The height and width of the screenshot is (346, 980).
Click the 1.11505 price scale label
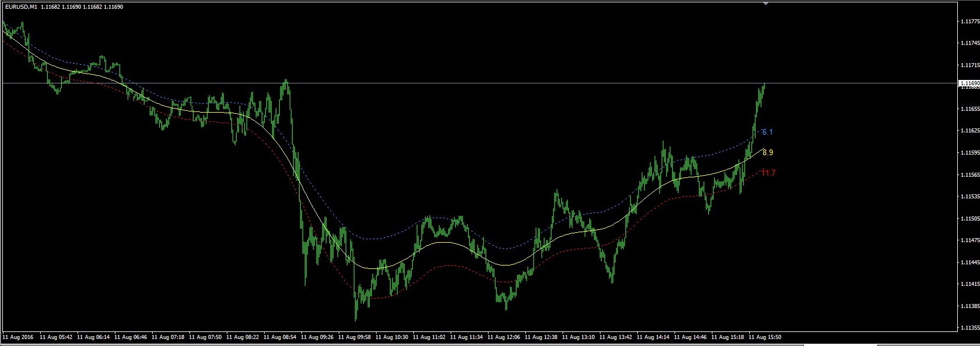click(969, 218)
